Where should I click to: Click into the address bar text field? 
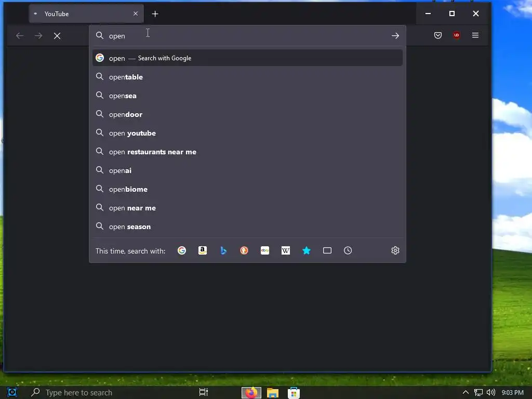pyautogui.click(x=248, y=36)
